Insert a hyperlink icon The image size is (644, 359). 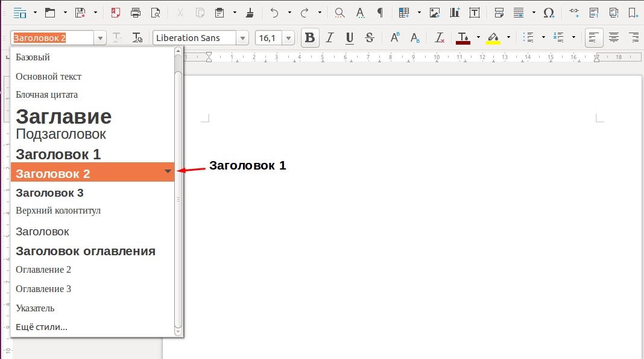pyautogui.click(x=574, y=13)
